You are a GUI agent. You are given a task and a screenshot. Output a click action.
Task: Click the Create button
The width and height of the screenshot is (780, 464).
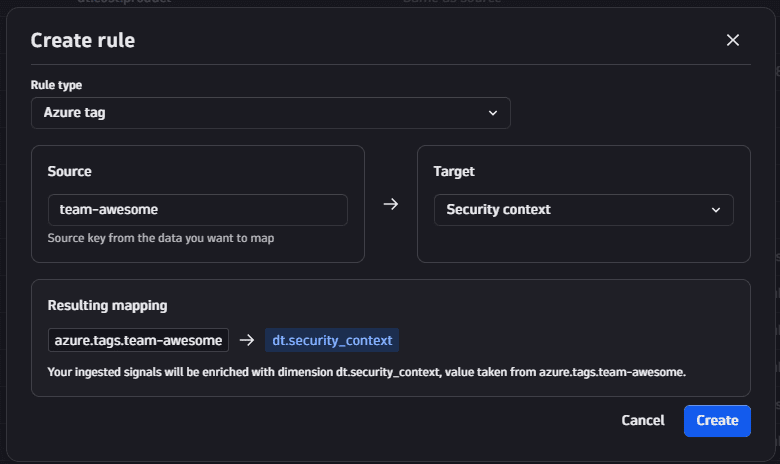coord(717,421)
